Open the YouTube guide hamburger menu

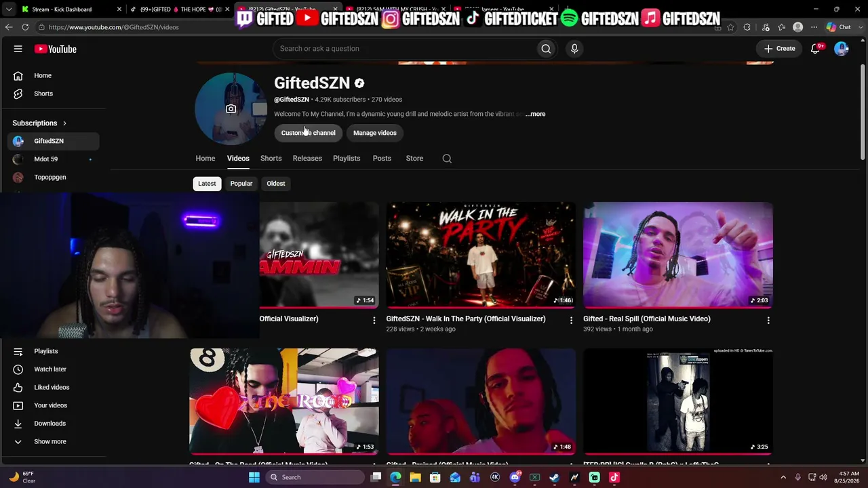(x=18, y=49)
